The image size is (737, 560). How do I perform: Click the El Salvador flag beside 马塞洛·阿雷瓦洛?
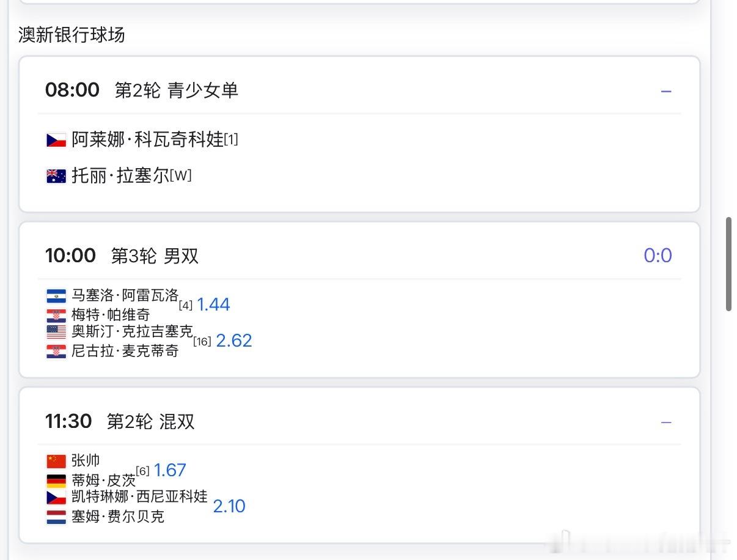point(56,297)
